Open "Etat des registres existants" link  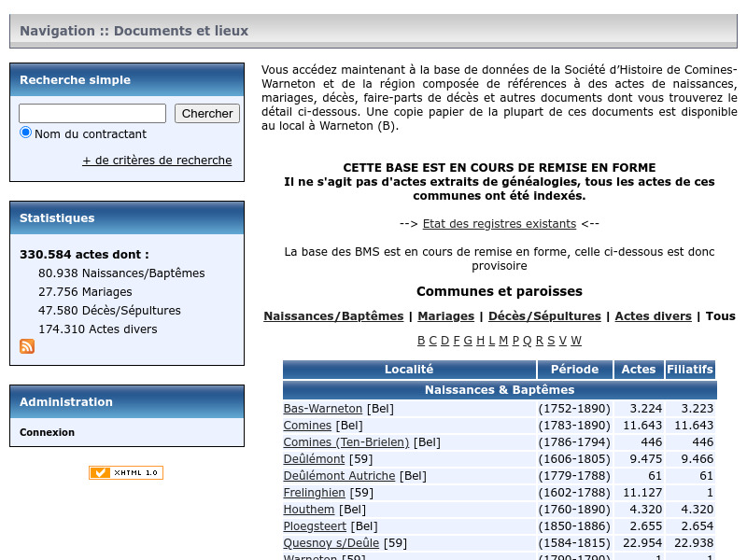click(x=499, y=223)
